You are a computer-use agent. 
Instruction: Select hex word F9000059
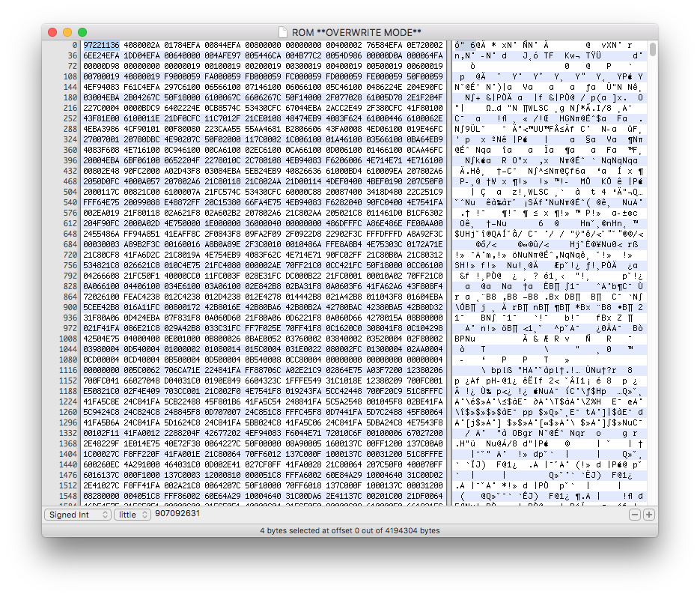pos(182,77)
